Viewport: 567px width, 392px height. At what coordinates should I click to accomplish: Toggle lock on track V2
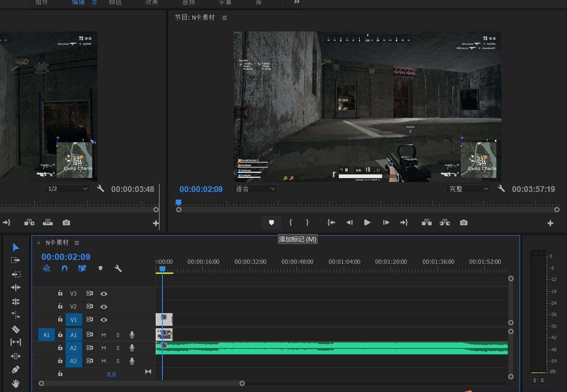[x=60, y=306]
